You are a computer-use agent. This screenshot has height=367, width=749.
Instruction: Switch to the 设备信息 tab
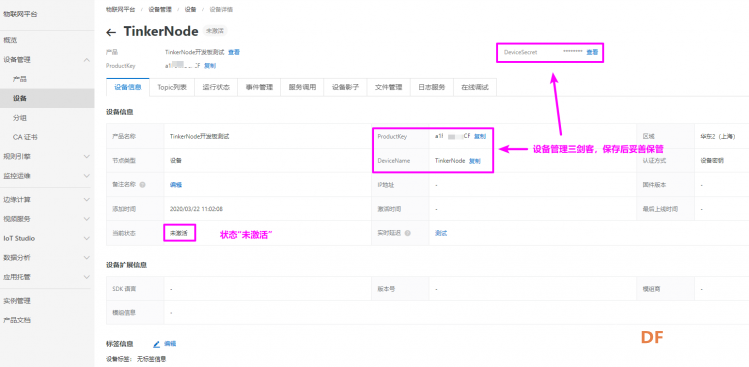(x=128, y=87)
